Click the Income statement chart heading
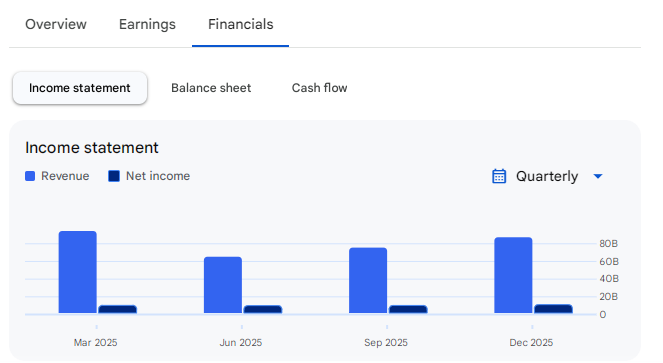The height and width of the screenshot is (363, 663). (92, 148)
